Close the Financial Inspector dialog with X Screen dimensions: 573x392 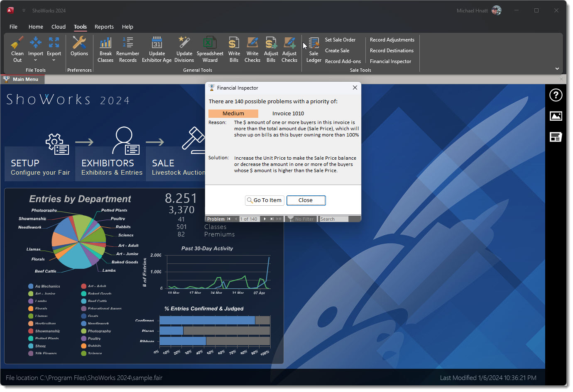[x=355, y=88]
